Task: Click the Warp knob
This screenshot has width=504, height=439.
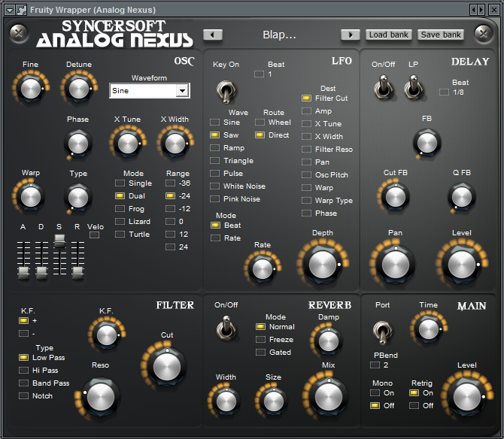Action: 31,197
